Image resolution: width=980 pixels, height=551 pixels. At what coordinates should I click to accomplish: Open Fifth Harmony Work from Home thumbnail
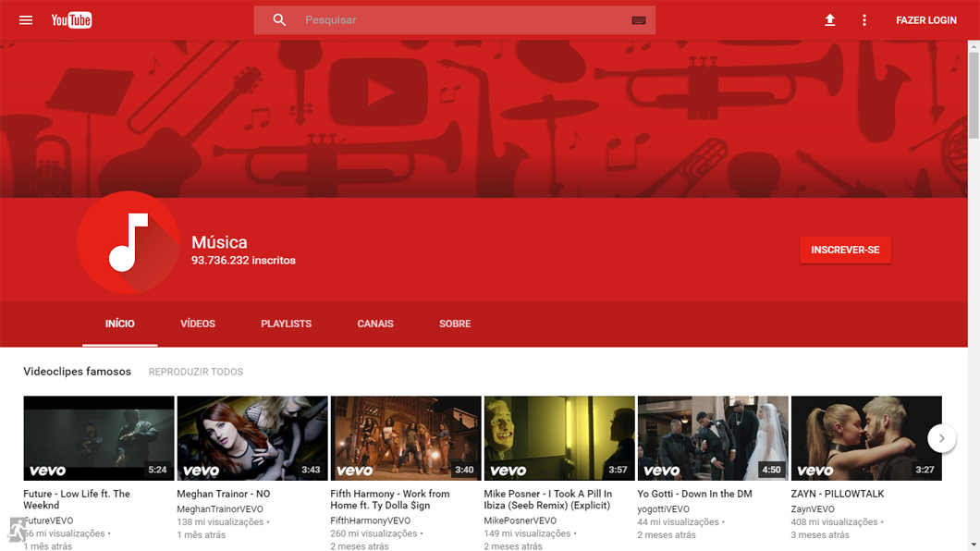tap(406, 438)
